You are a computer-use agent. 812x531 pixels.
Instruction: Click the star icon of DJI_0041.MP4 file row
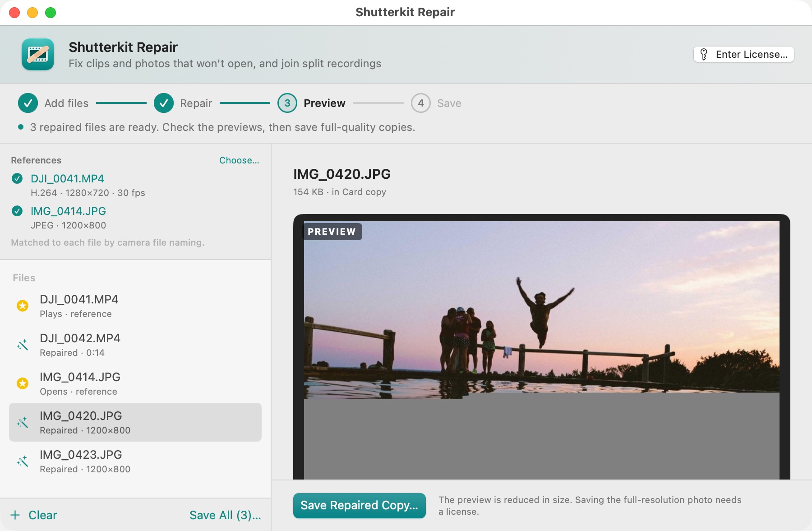tap(23, 306)
